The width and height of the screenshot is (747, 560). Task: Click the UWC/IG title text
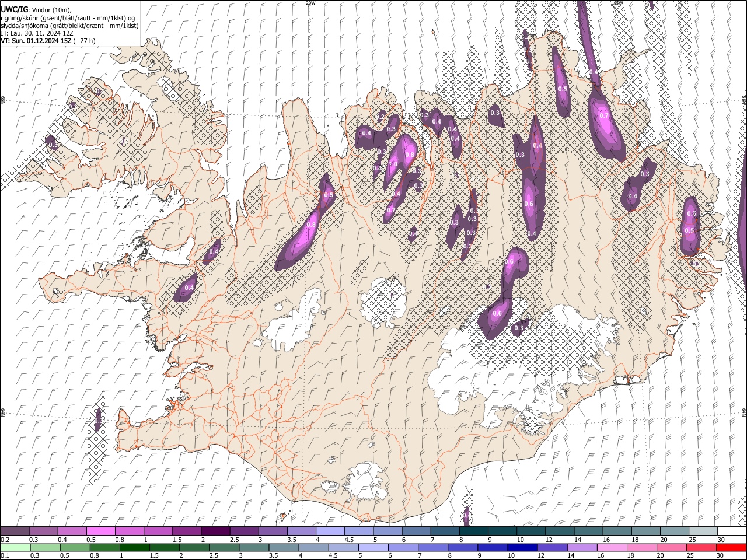[x=13, y=10]
